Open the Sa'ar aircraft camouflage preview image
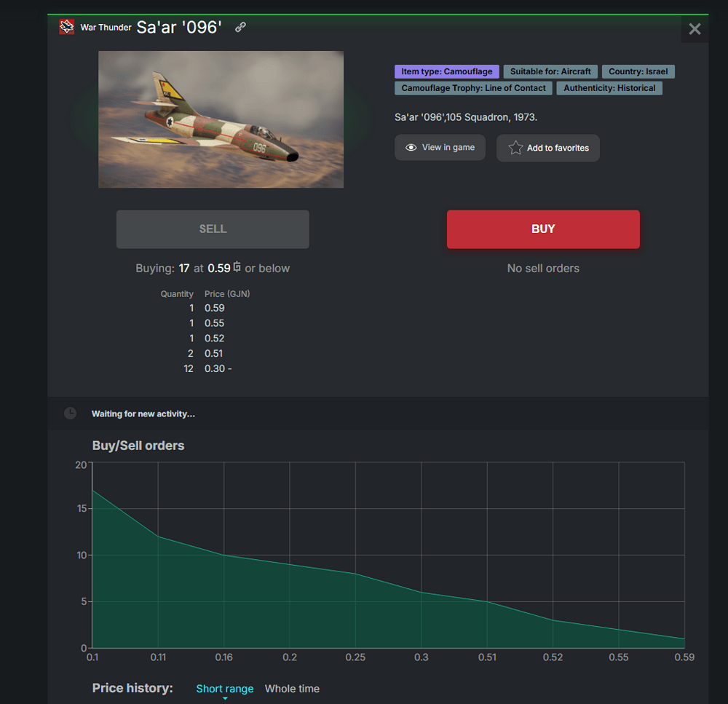This screenshot has width=728, height=704. pyautogui.click(x=221, y=119)
